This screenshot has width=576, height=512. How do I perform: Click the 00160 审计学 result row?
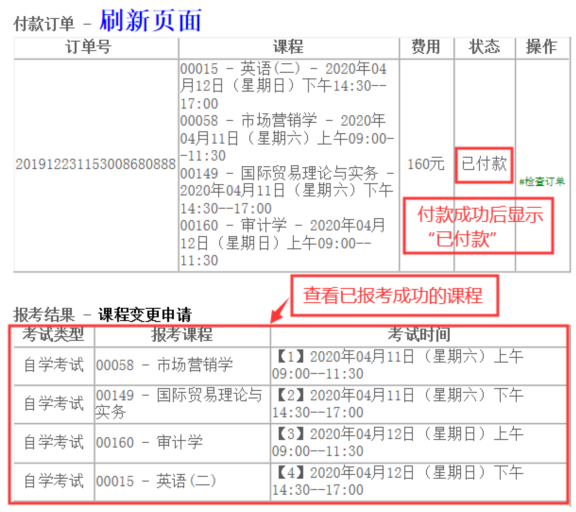tap(290, 443)
